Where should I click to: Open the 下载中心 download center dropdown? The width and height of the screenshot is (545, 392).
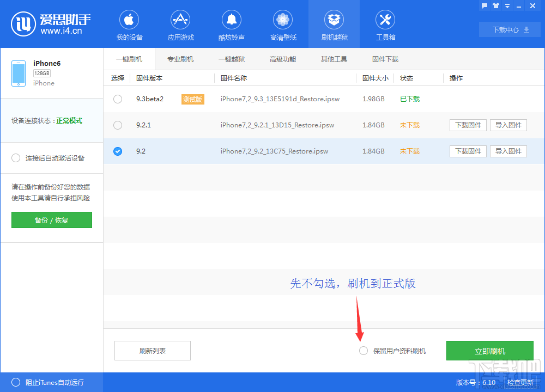509,29
